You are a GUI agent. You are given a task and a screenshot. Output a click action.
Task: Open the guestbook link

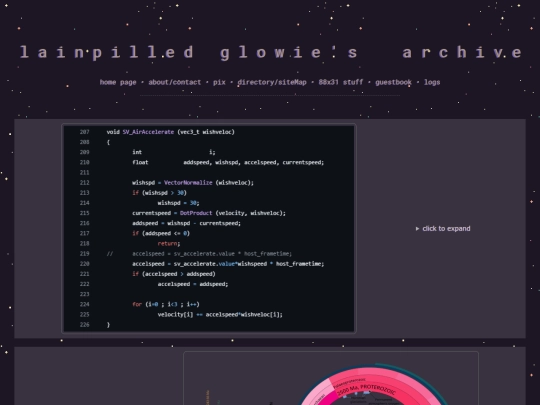pos(393,82)
